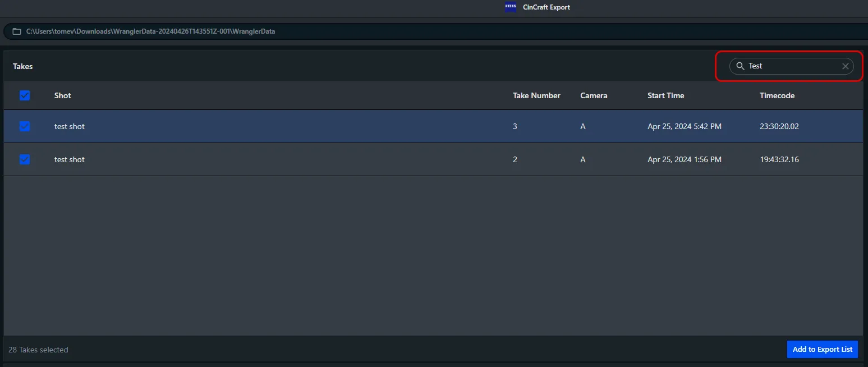The height and width of the screenshot is (367, 868).
Task: Sort by the Shot column header
Action: (x=63, y=95)
